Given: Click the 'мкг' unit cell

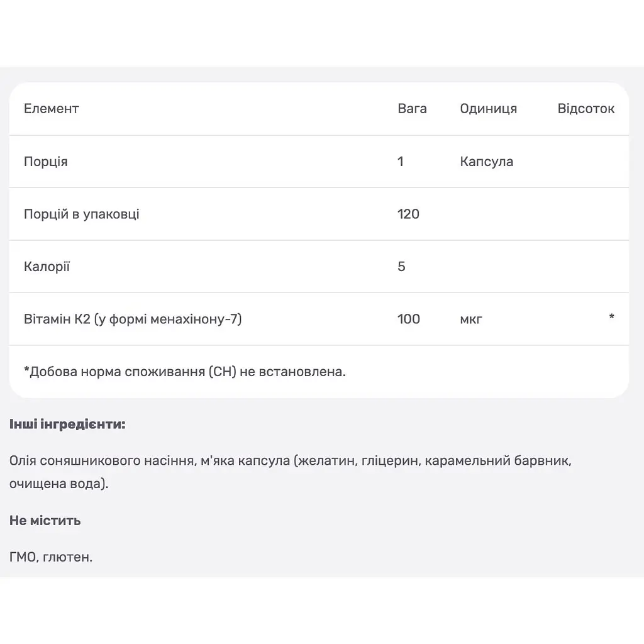Looking at the screenshot, I should pos(471,319).
